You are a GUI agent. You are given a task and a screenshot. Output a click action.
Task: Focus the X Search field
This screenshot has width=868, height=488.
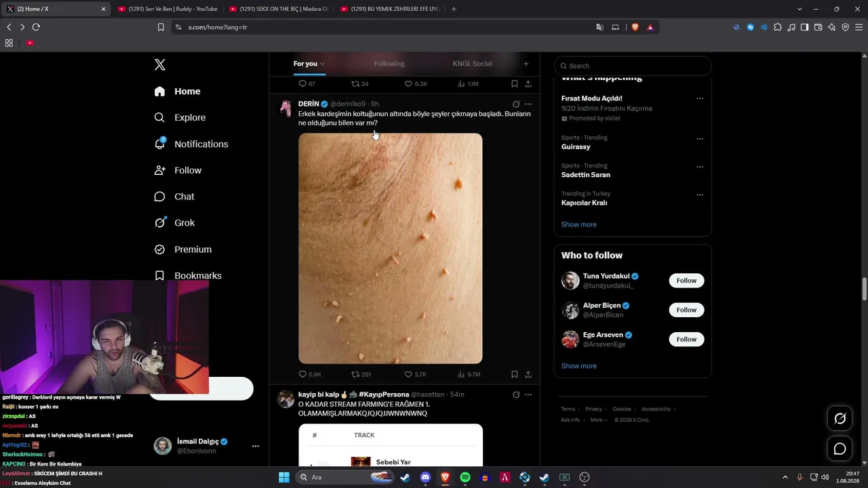(x=633, y=66)
